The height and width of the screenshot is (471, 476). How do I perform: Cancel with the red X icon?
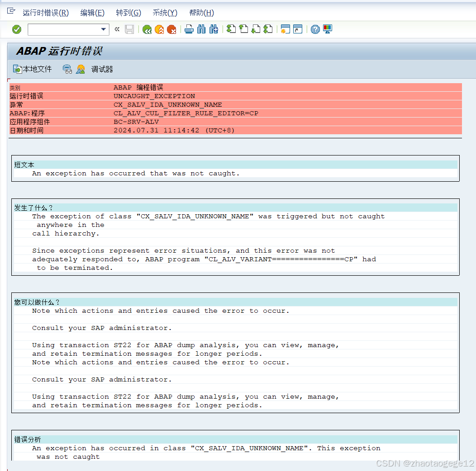tap(172, 29)
